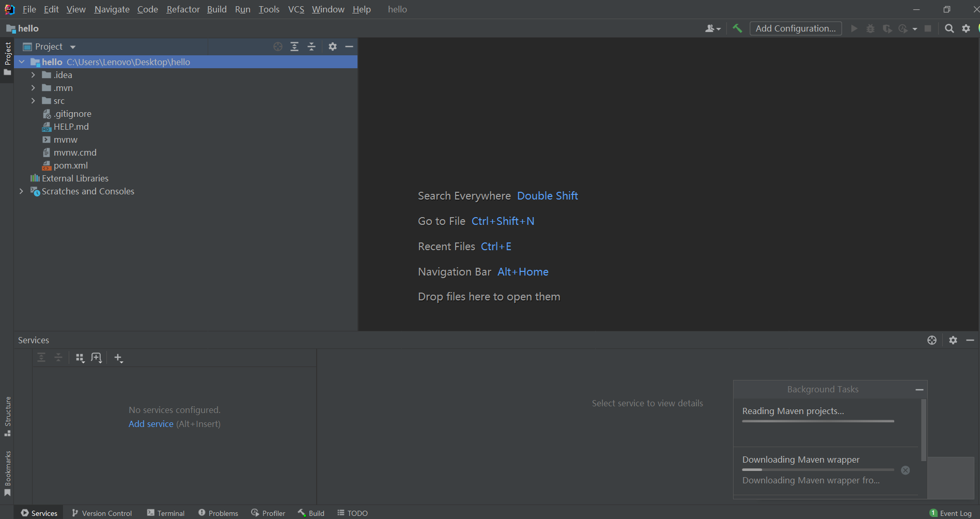The width and height of the screenshot is (980, 519).
Task: Expand all nodes in Project panel
Action: point(294,47)
